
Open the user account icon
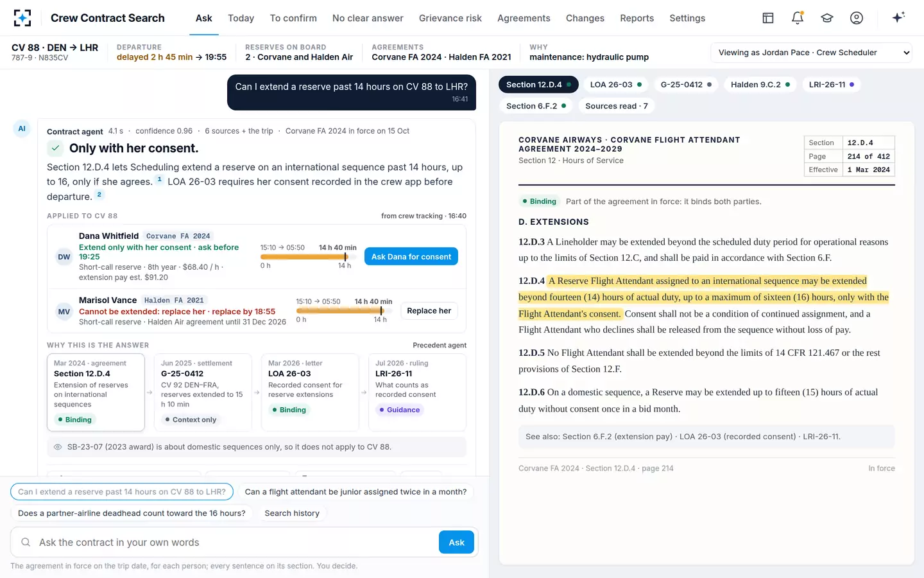coord(857,18)
